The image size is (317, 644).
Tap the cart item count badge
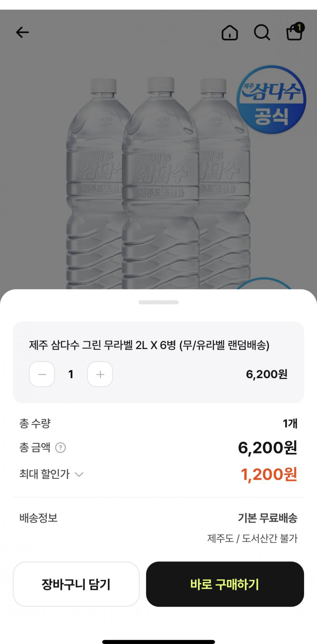[299, 27]
